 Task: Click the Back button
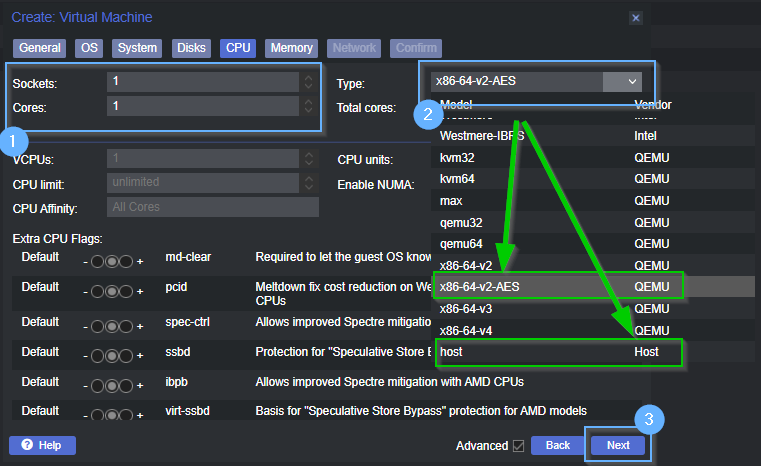coord(557,445)
